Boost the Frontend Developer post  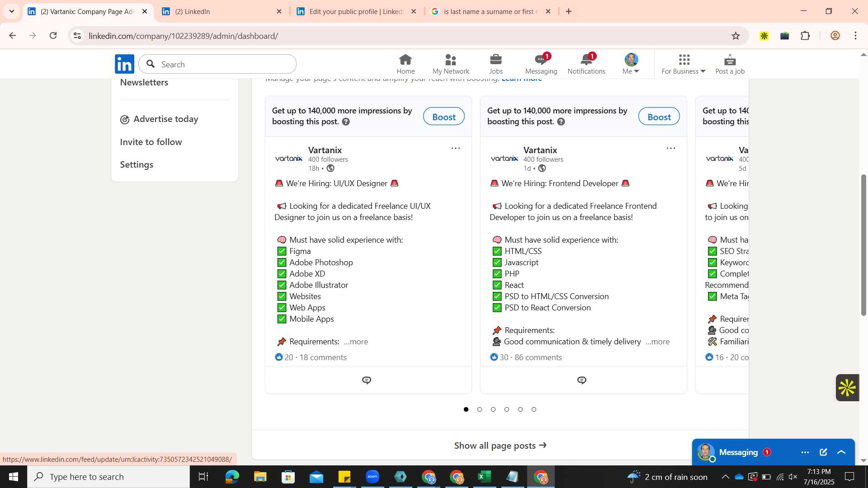tap(659, 117)
